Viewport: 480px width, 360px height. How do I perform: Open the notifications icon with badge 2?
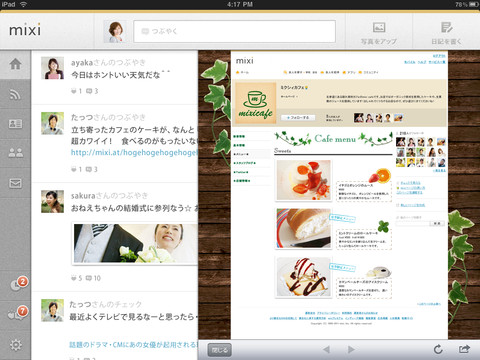click(18, 284)
